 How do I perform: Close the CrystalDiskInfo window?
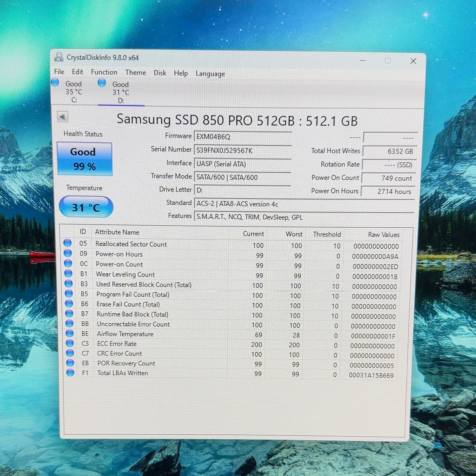(413, 61)
